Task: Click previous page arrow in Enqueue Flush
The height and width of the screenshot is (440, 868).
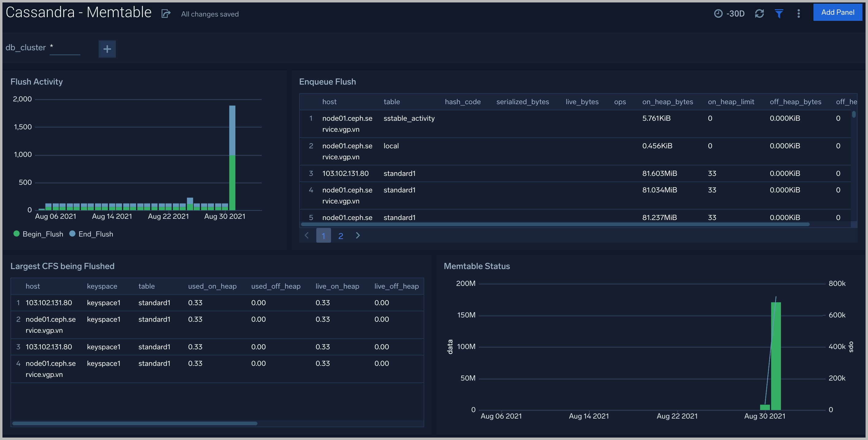Action: (x=306, y=236)
